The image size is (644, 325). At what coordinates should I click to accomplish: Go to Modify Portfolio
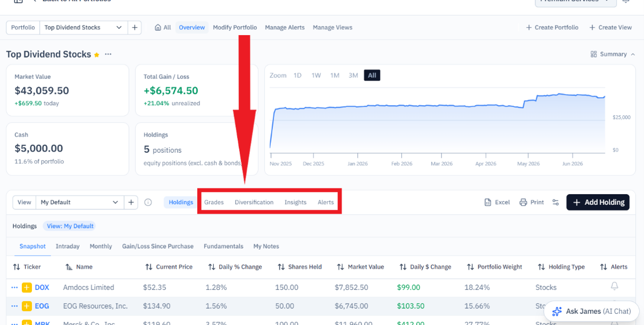pos(235,27)
